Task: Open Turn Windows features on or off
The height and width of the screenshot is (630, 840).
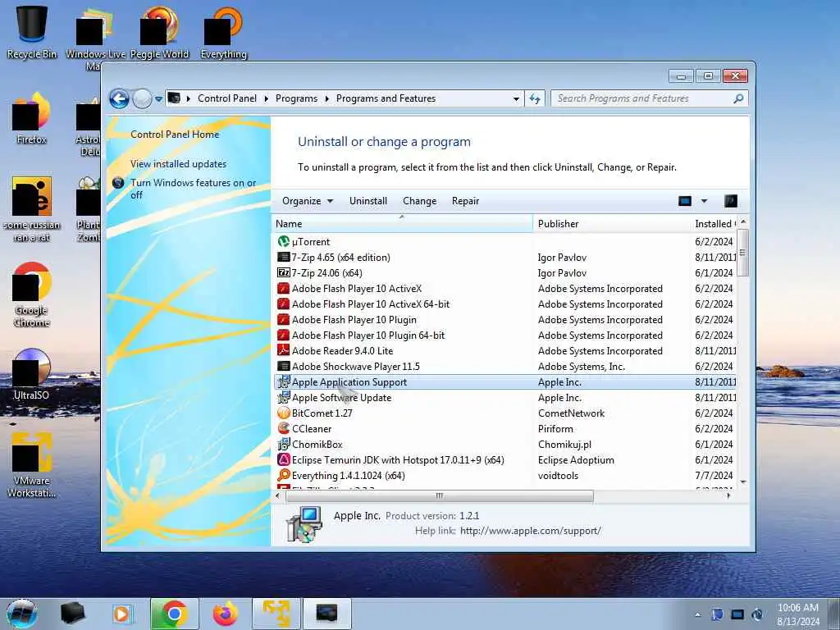Action: pyautogui.click(x=193, y=189)
